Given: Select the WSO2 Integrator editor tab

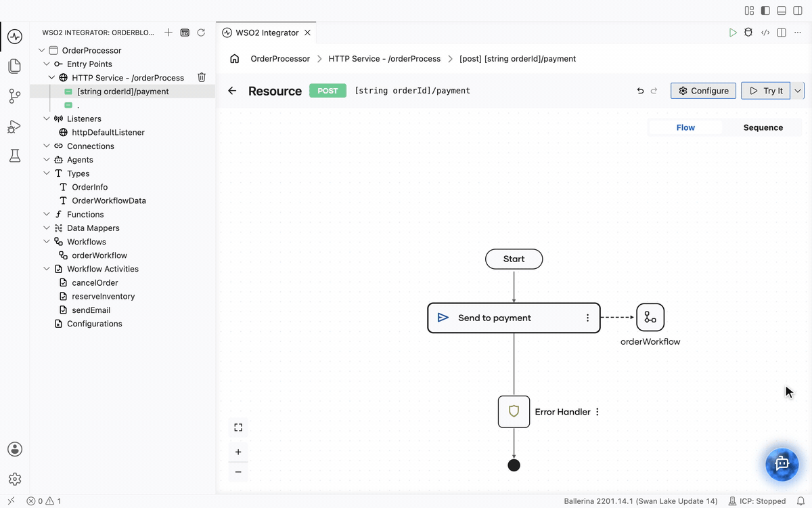Looking at the screenshot, I should click(267, 33).
